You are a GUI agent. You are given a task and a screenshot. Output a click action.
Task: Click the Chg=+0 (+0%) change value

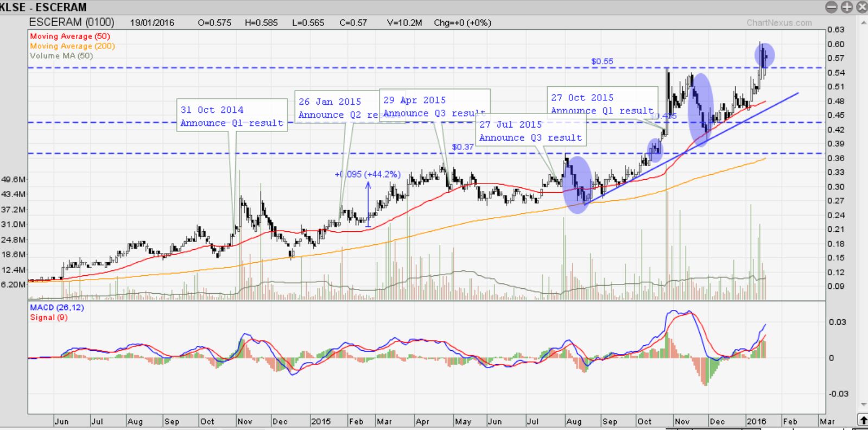pyautogui.click(x=462, y=23)
